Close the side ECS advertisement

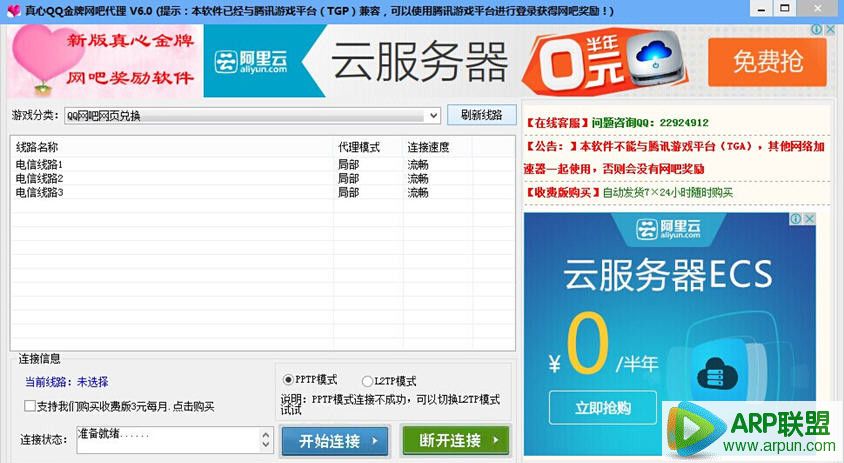(x=809, y=219)
